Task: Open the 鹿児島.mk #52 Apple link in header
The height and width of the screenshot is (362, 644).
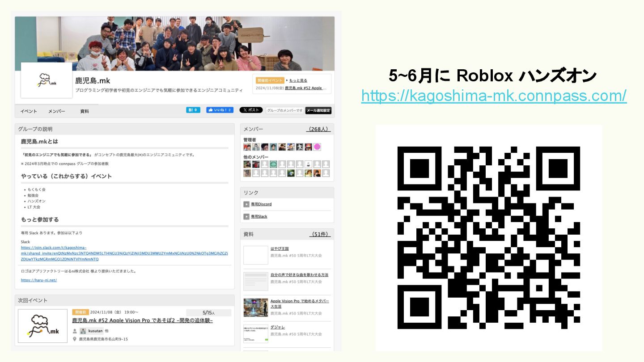Action: coord(305,88)
